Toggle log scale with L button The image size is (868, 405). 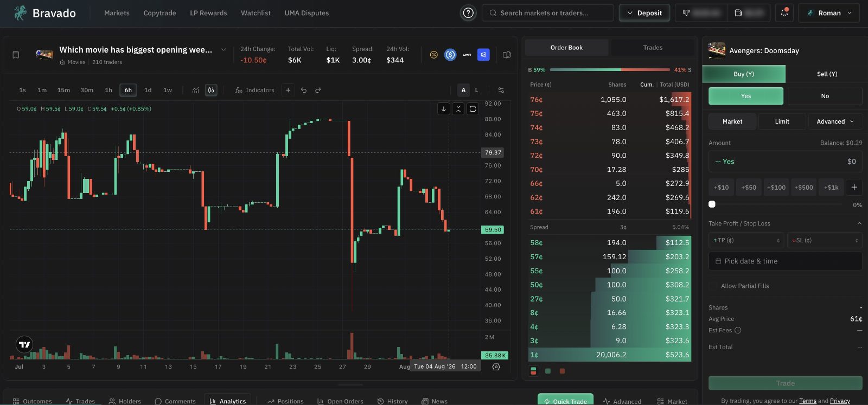click(x=477, y=90)
